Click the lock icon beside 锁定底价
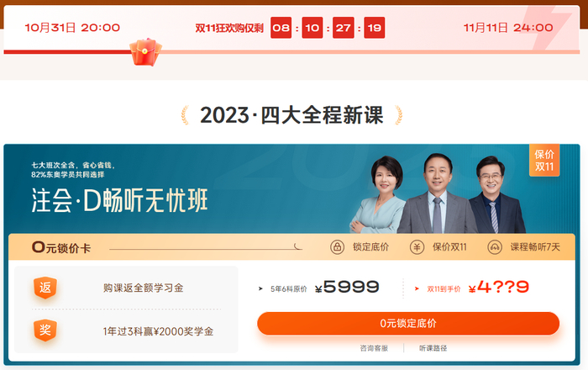 pyautogui.click(x=337, y=247)
